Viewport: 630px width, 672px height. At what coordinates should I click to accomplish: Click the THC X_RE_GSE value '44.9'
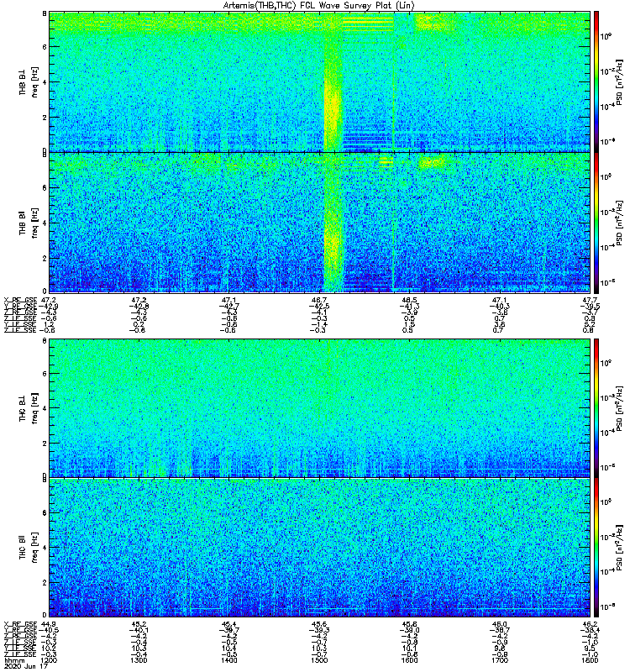(x=49, y=624)
